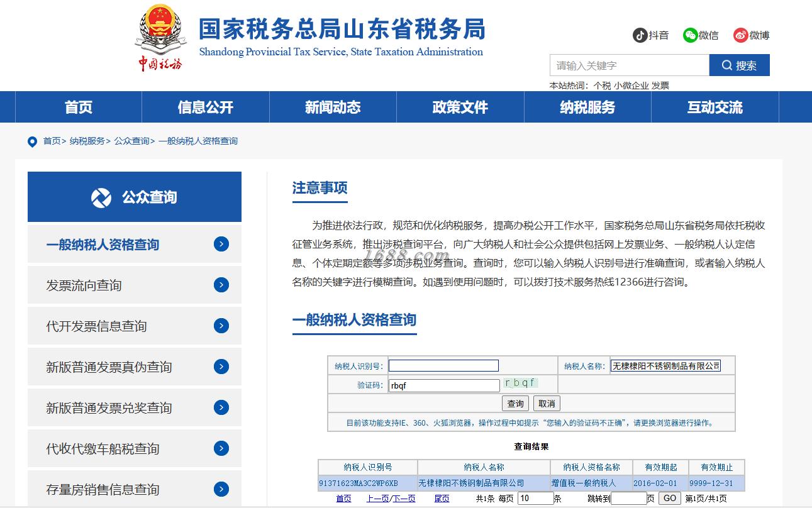Open the WeChat (微信) social icon

[691, 35]
